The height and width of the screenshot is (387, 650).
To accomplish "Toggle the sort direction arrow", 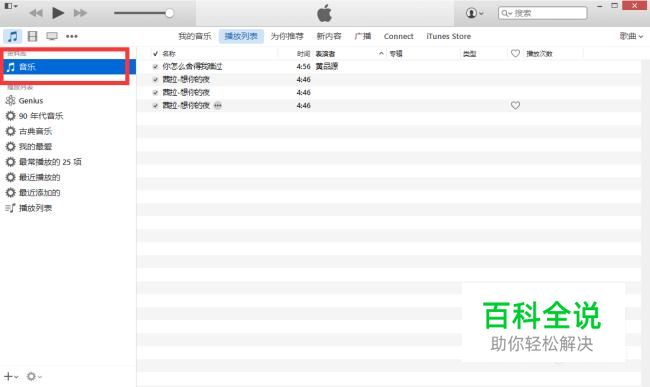I will [x=381, y=53].
